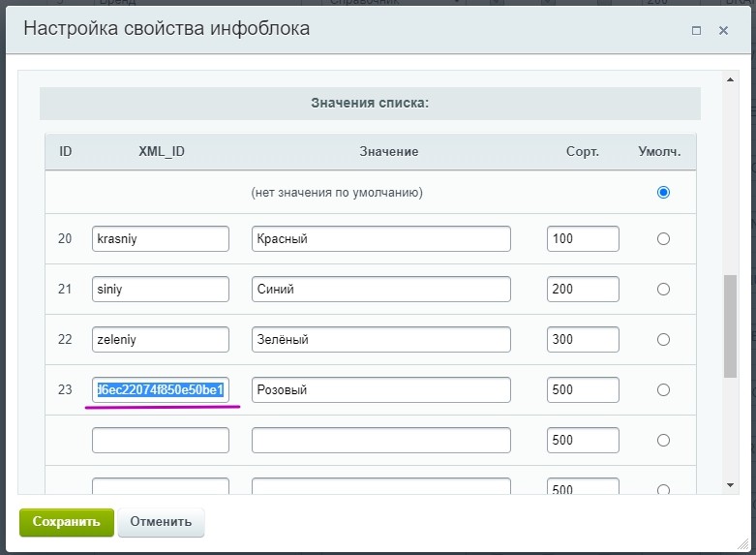
Task: Click the value field Красный
Action: click(x=380, y=238)
